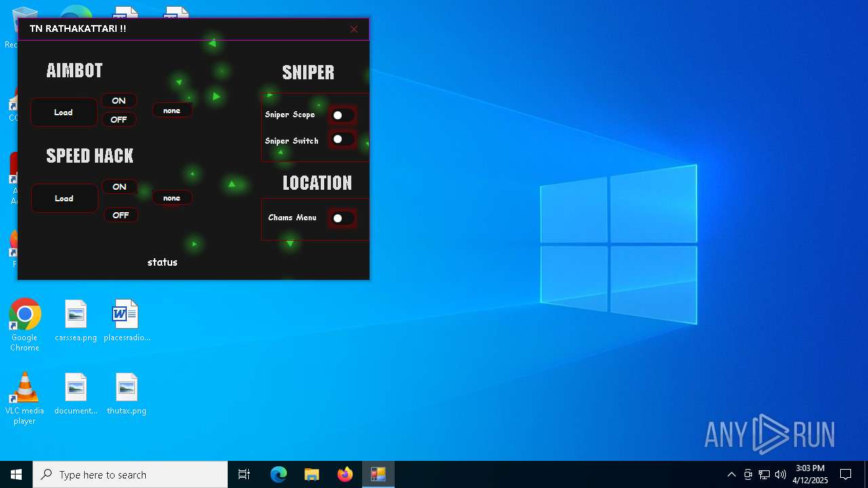Viewport: 868px width, 488px height.
Task: Open File Explorer from the taskbar
Action: point(312,474)
